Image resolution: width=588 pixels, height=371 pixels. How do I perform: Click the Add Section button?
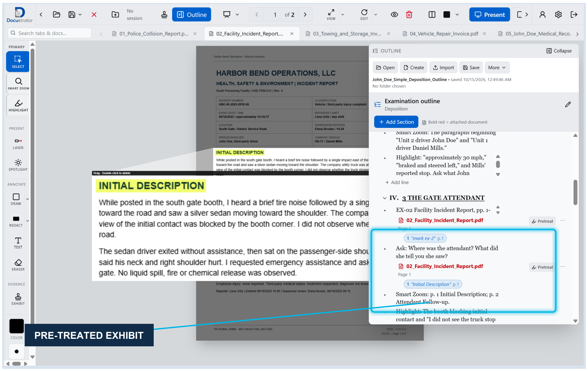coord(396,122)
